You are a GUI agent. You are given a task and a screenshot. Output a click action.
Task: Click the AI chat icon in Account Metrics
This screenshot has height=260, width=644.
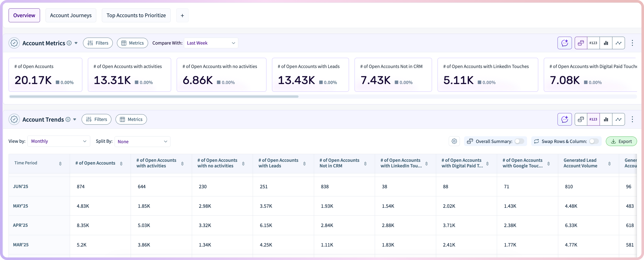pos(564,43)
